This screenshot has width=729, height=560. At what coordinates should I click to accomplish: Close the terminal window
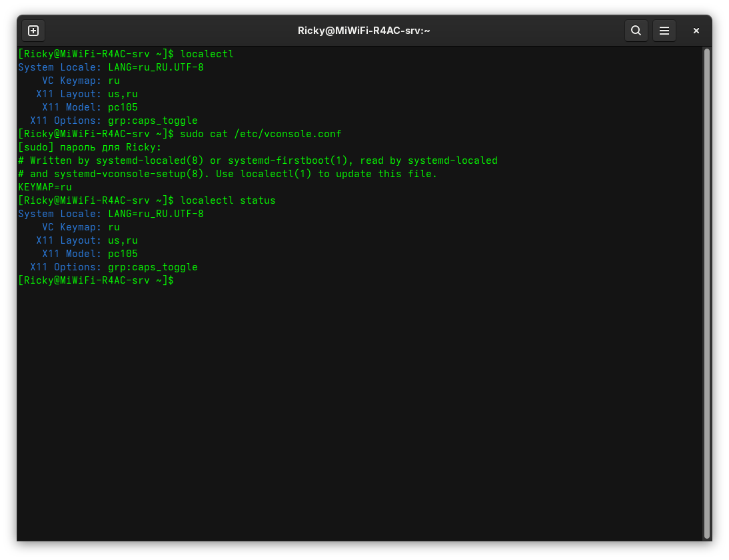click(696, 31)
